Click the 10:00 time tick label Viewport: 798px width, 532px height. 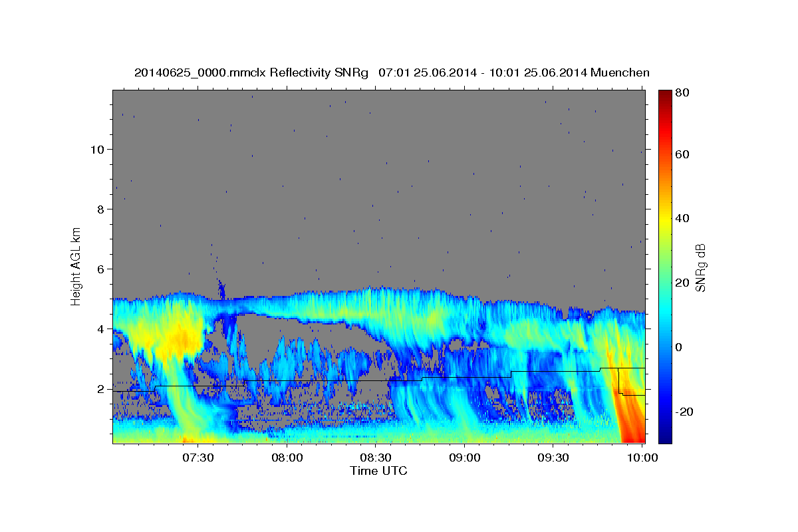point(642,458)
